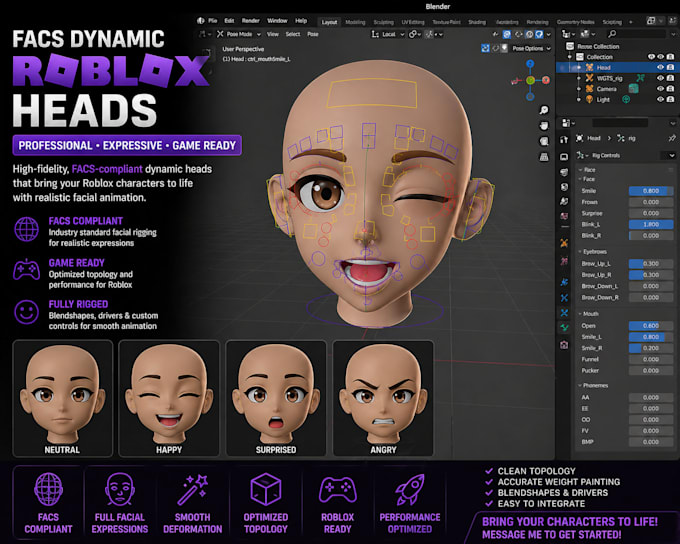Click the pan hand gizmo in the viewport
The image size is (680, 544).
(x=544, y=126)
